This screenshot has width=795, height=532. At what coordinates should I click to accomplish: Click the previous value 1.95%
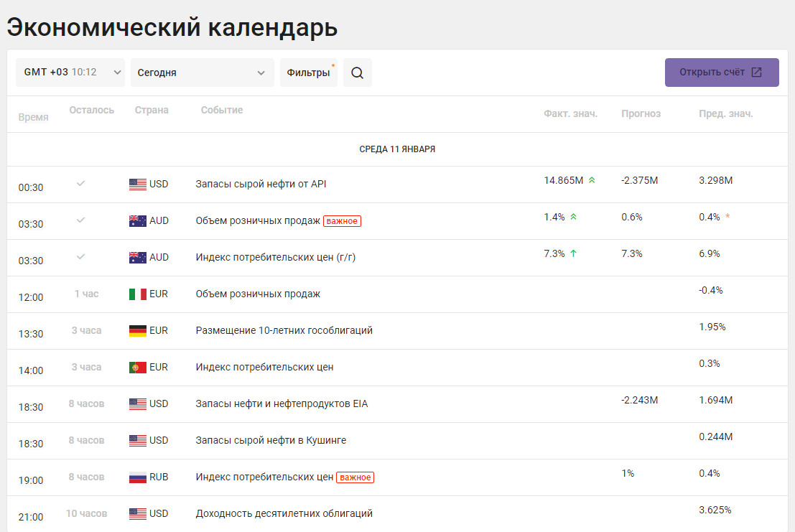[712, 327]
